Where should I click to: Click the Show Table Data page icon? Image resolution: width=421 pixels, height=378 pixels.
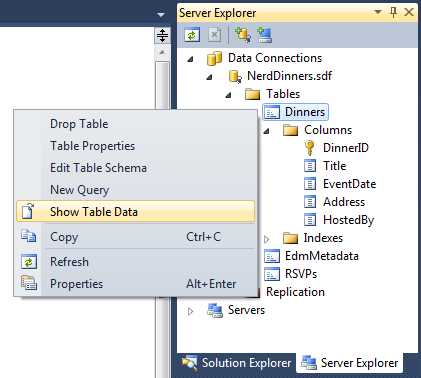click(28, 211)
